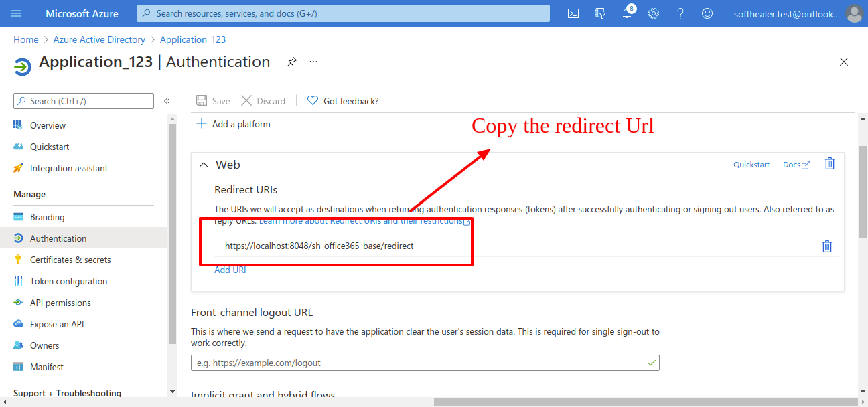Delete the localhost redirect URI
868x407 pixels.
(827, 246)
